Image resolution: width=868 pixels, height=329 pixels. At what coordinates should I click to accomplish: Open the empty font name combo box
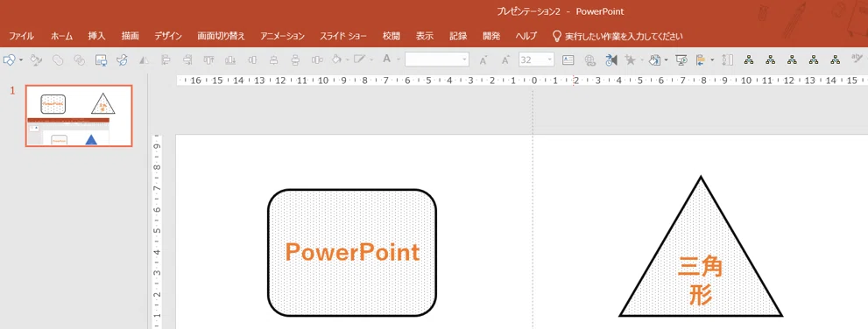(x=437, y=59)
